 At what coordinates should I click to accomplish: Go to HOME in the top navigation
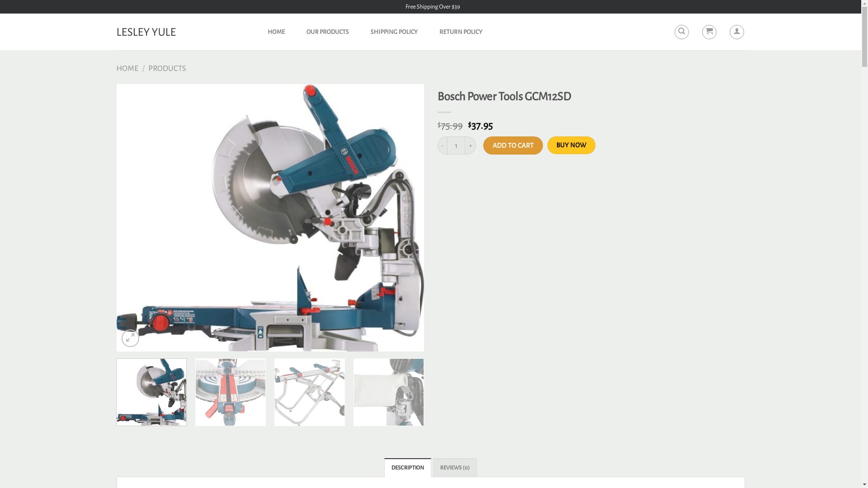pyautogui.click(x=276, y=32)
